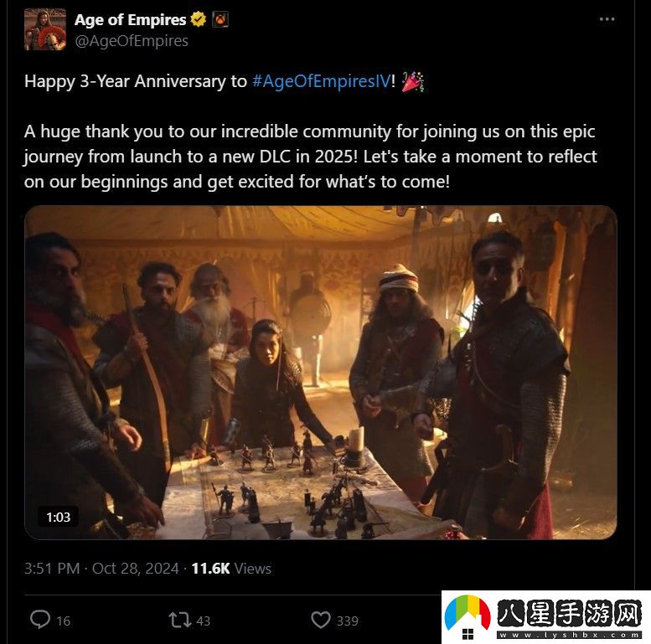The height and width of the screenshot is (644, 651).
Task: Click the colorful house watermark logo
Action: [x=468, y=617]
